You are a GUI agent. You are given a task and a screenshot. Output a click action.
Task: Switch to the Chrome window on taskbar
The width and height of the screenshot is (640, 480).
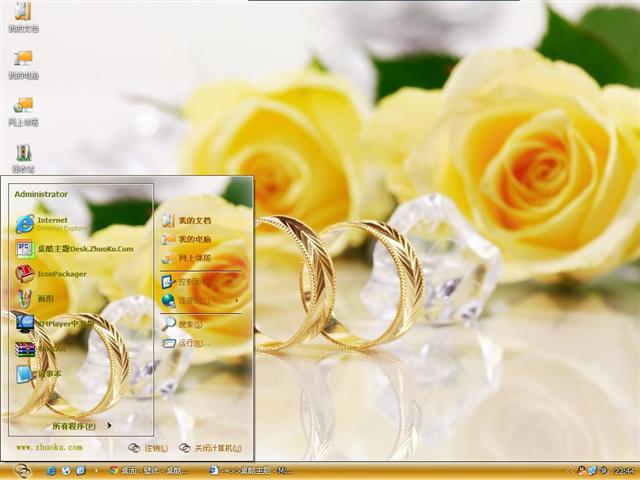[x=149, y=471]
